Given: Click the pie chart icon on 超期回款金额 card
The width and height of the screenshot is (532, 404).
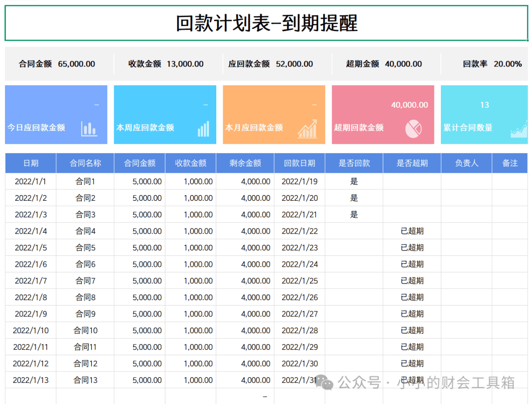Looking at the screenshot, I should [x=413, y=129].
